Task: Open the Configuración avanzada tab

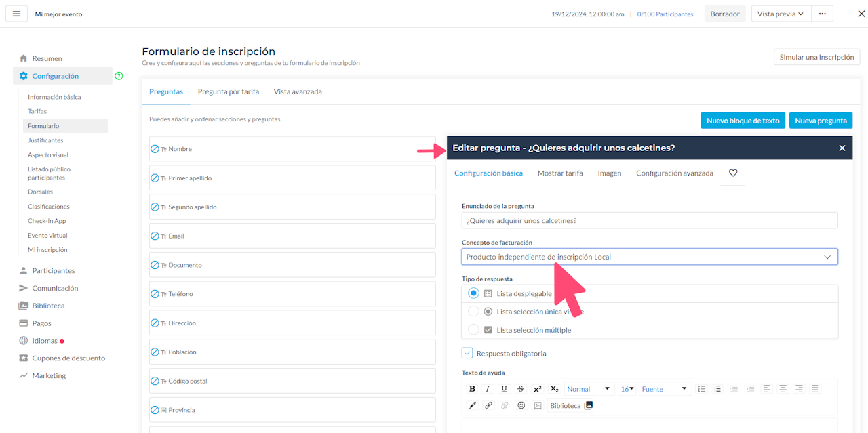Action: tap(674, 173)
